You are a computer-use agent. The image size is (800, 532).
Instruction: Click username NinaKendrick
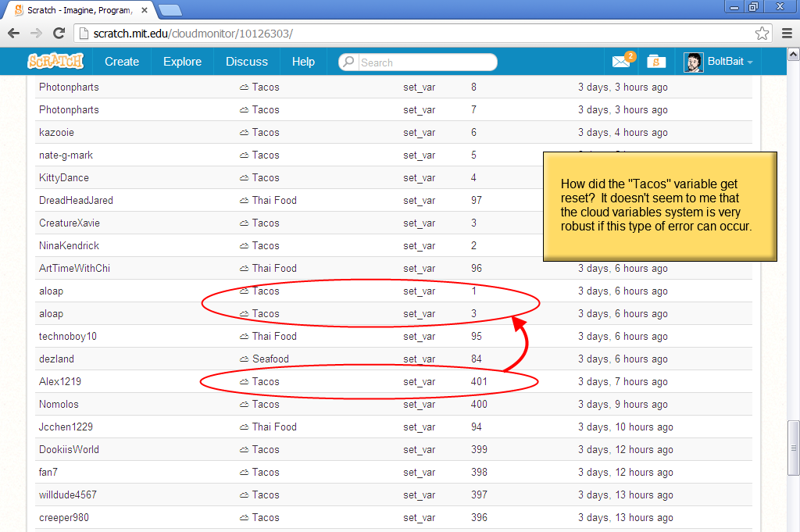(x=69, y=246)
